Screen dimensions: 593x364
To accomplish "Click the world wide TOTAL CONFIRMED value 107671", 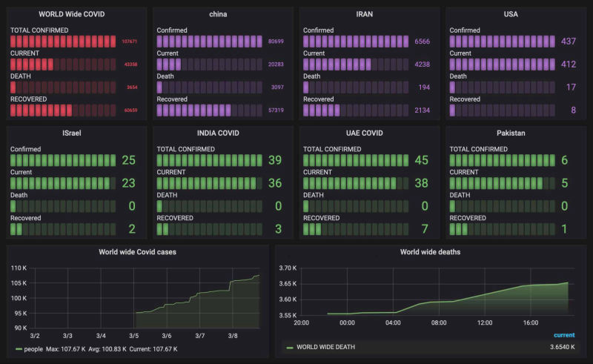I will [129, 42].
